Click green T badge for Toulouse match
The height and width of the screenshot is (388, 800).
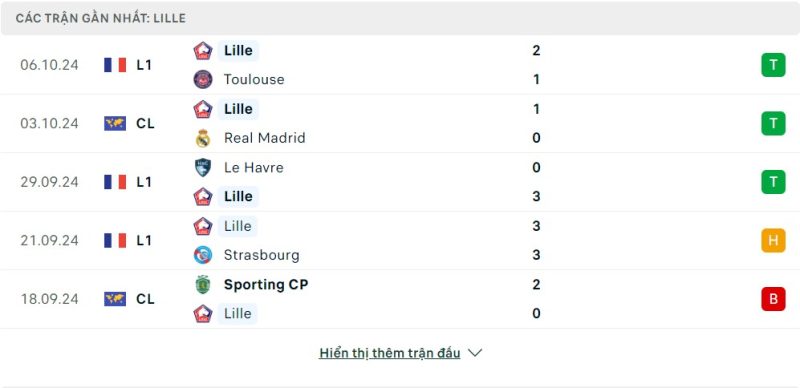point(773,65)
